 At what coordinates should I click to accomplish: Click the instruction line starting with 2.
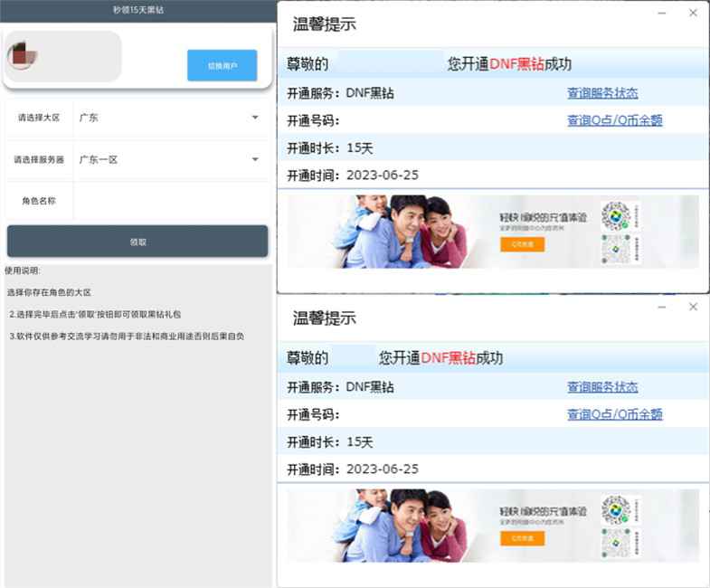coord(95,315)
